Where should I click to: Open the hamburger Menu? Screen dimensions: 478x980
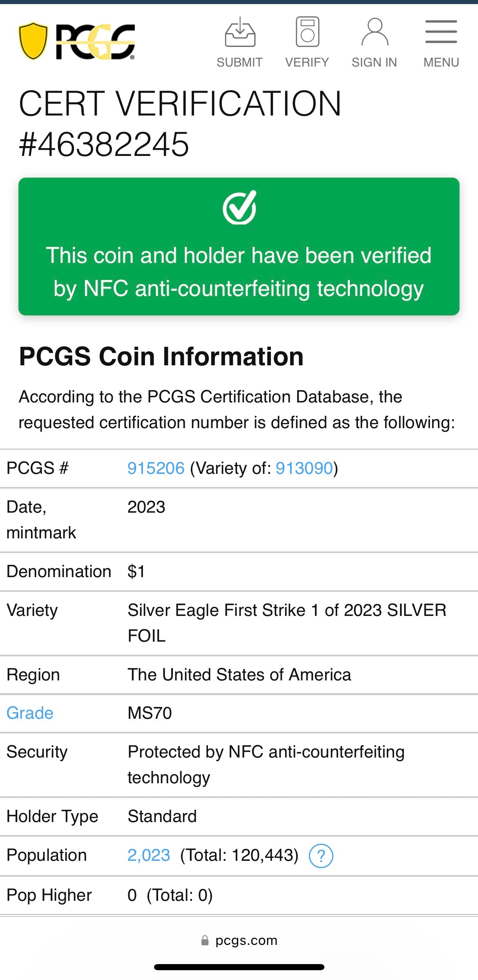[x=440, y=31]
